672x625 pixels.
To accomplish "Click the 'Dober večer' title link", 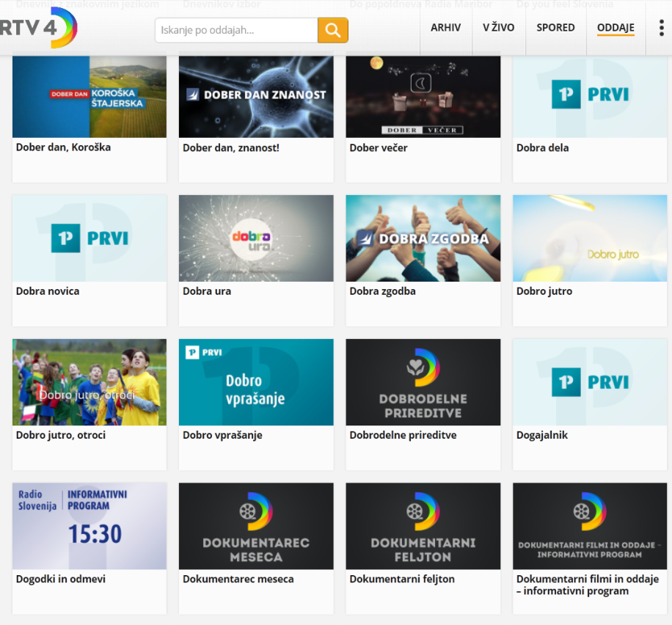I will [379, 148].
